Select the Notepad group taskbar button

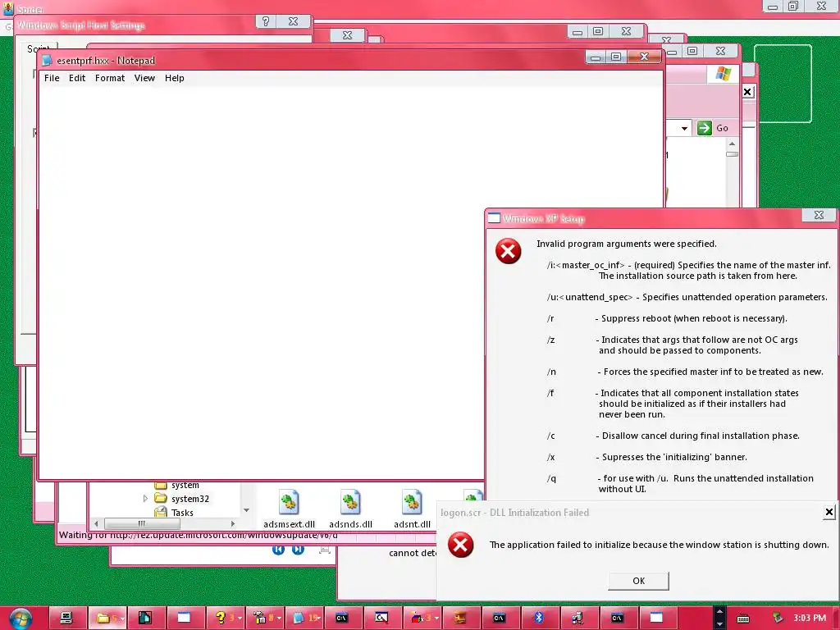click(x=304, y=619)
